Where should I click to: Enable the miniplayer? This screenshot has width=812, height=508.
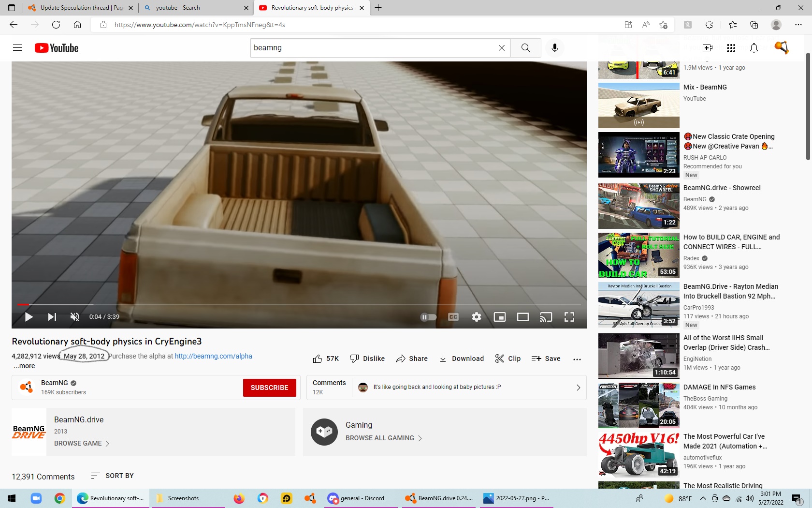(500, 317)
